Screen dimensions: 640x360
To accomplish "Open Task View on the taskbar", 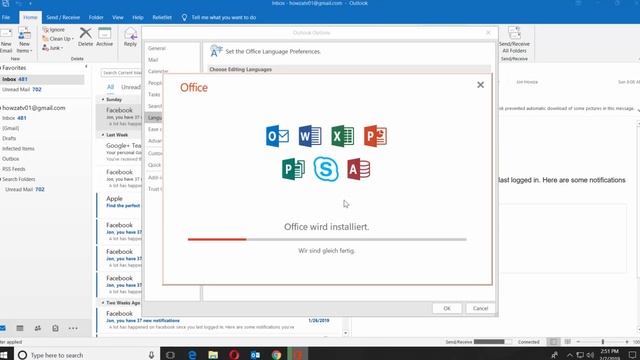I will click(x=170, y=355).
